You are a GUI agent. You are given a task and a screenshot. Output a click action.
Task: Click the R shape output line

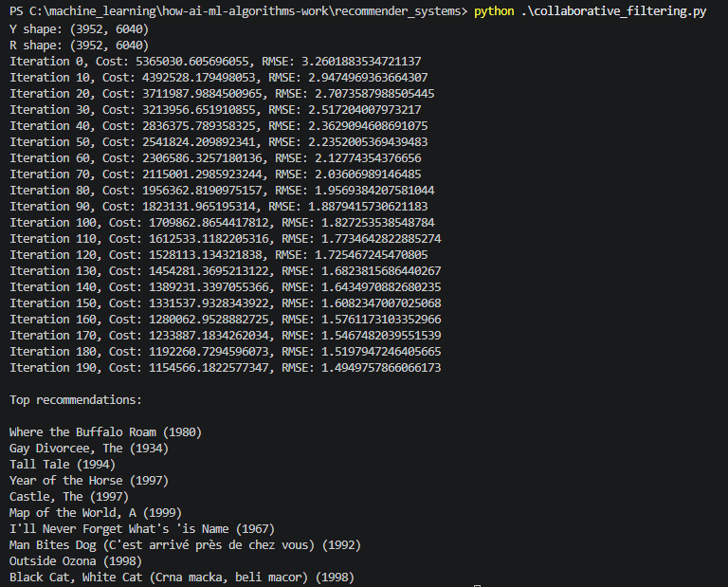click(x=79, y=45)
